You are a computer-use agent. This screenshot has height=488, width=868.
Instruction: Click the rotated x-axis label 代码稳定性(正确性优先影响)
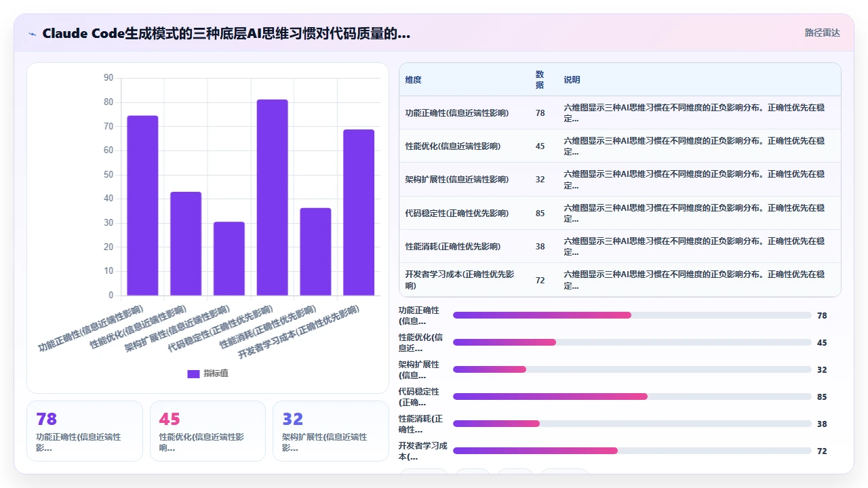pyautogui.click(x=220, y=329)
